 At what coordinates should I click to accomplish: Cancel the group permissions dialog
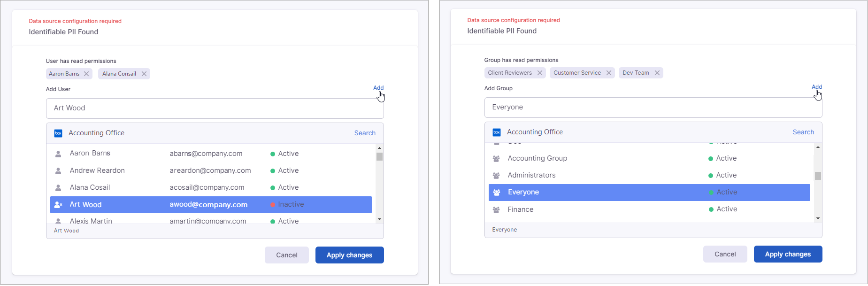pyautogui.click(x=725, y=254)
